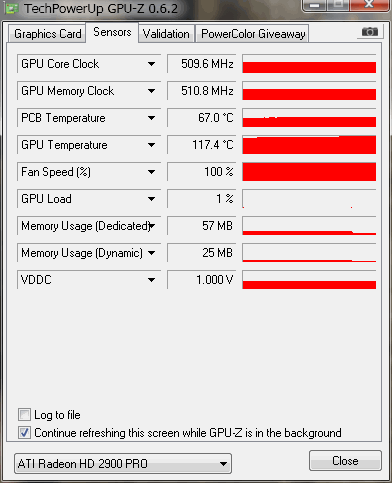Switch to the Graphics Card tab
Screen dimensions: 392x483
pos(47,34)
